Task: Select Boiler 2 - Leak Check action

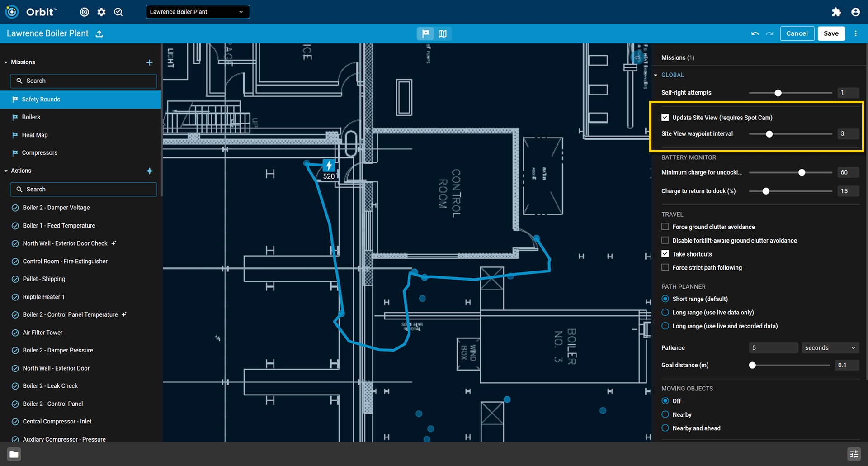Action: [x=80, y=386]
